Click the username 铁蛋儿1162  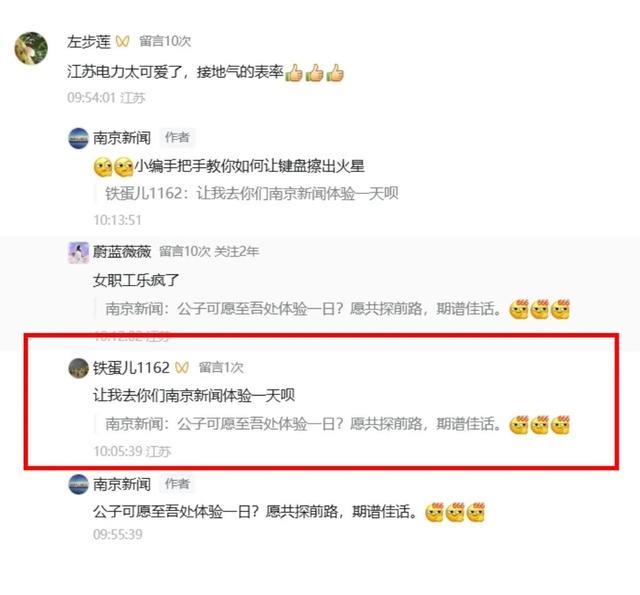tap(131, 368)
